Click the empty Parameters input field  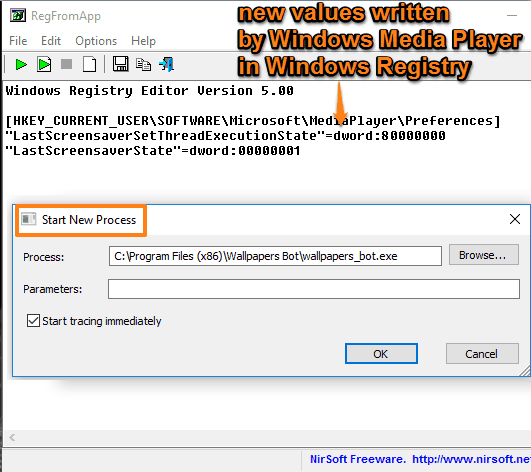click(x=314, y=289)
